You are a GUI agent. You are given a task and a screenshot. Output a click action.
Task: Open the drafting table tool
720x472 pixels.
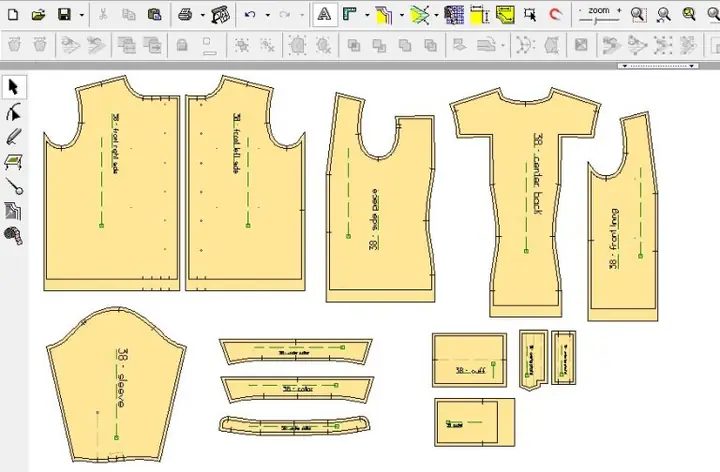click(14, 162)
